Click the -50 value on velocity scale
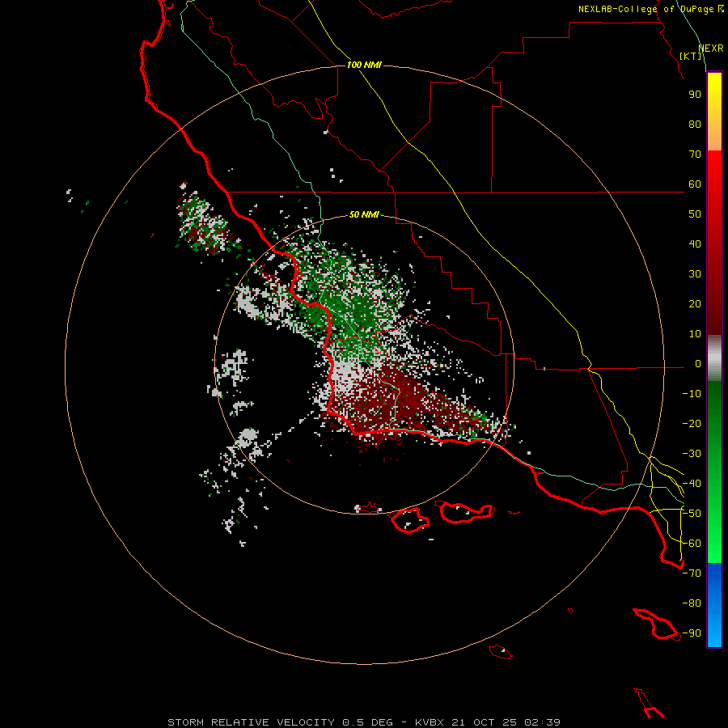This screenshot has width=728, height=728. point(692,514)
